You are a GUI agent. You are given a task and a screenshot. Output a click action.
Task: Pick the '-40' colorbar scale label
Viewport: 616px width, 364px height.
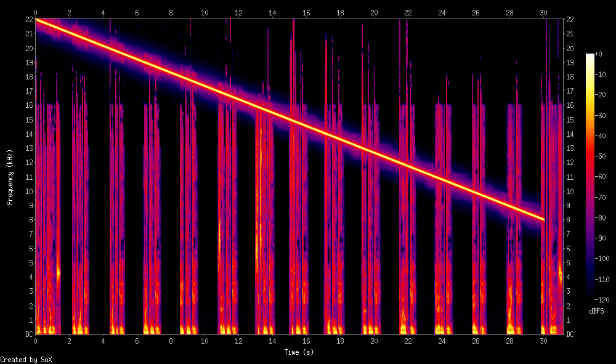tap(600, 136)
